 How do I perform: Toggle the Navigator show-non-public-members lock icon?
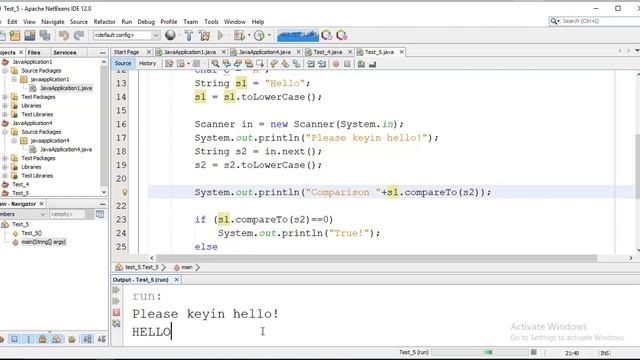click(x=42, y=339)
